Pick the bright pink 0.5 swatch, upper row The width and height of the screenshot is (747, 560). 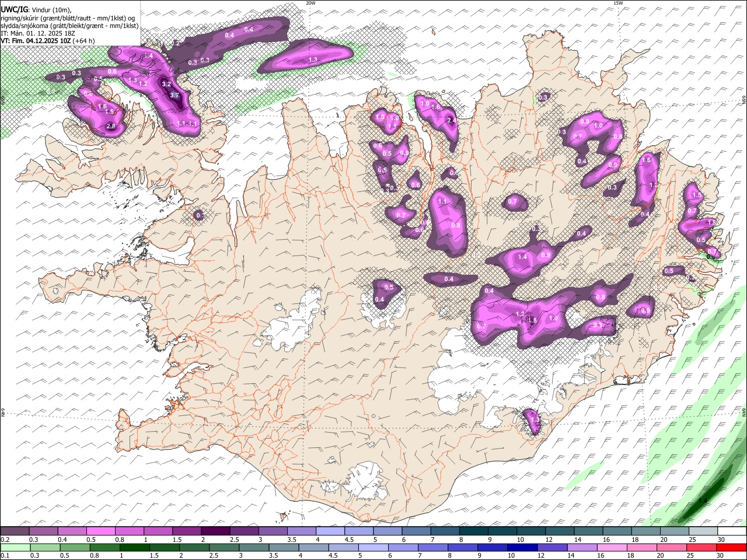(x=100, y=531)
